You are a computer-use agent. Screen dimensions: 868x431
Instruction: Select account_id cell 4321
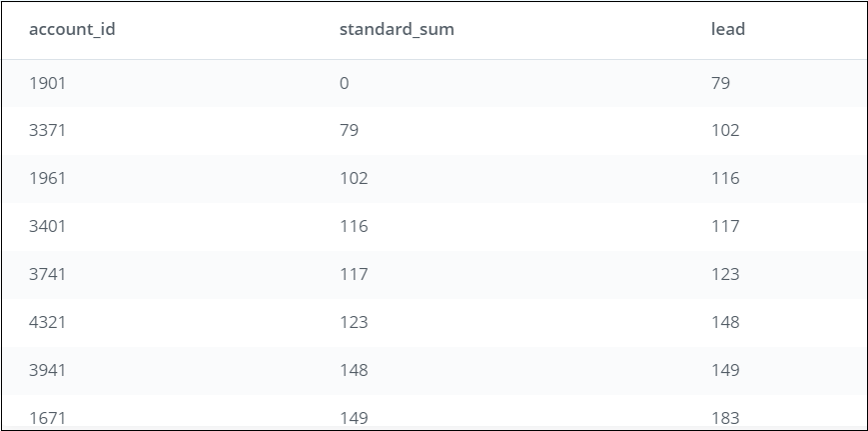tap(47, 322)
